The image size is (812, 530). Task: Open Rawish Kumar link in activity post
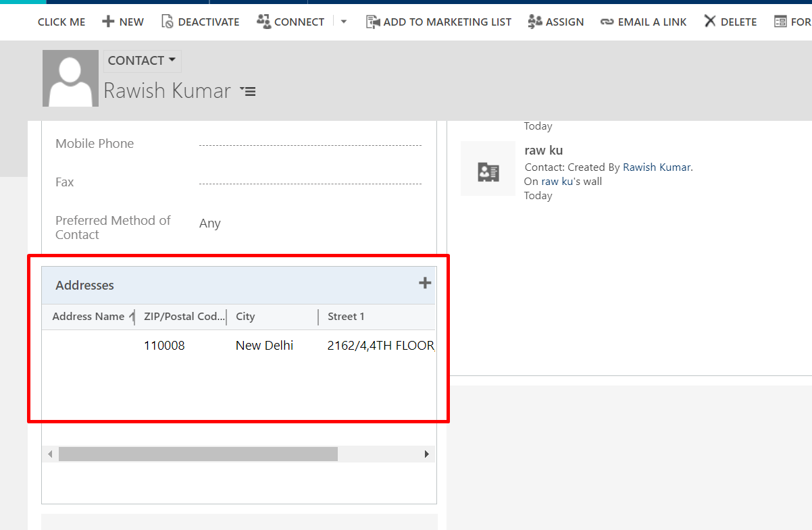tap(656, 167)
